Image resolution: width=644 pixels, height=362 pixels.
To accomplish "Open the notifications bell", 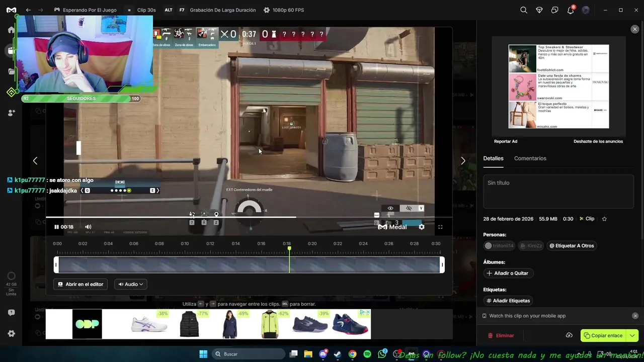I will pos(571,10).
